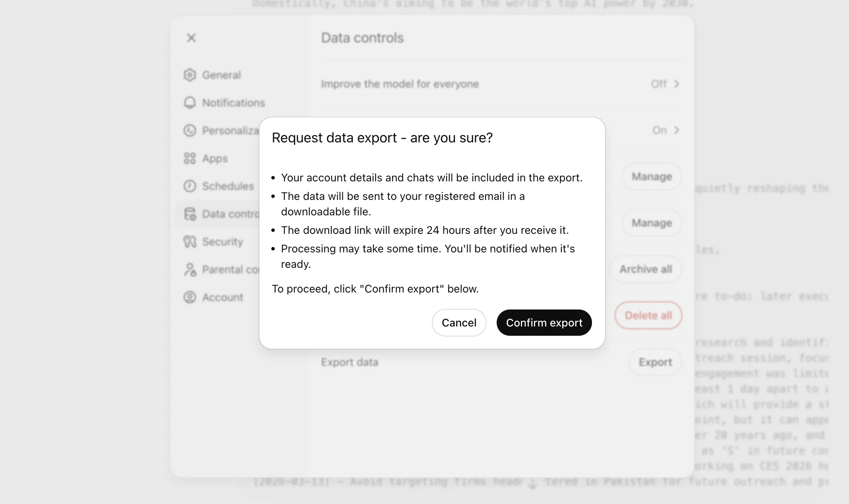The width and height of the screenshot is (849, 504).
Task: Click the Schedules clock icon
Action: 189,186
